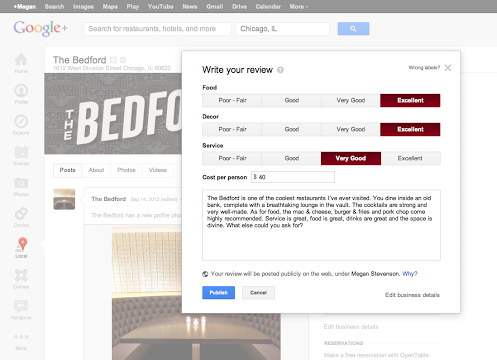The image size is (497, 360).
Task: Rate Food as Very Good
Action: [351, 100]
